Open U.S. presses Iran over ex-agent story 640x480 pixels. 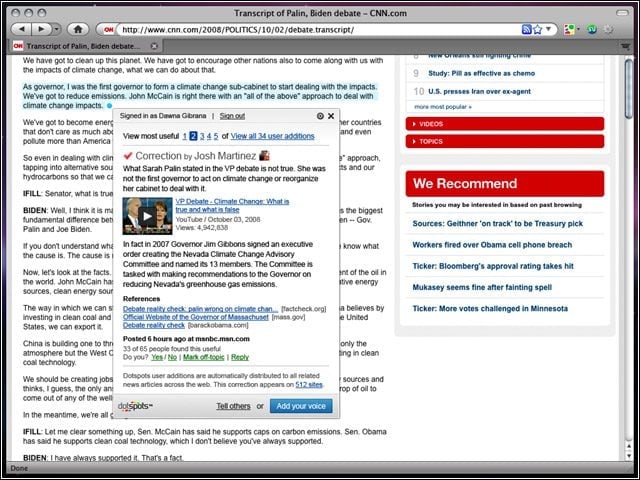pos(479,91)
